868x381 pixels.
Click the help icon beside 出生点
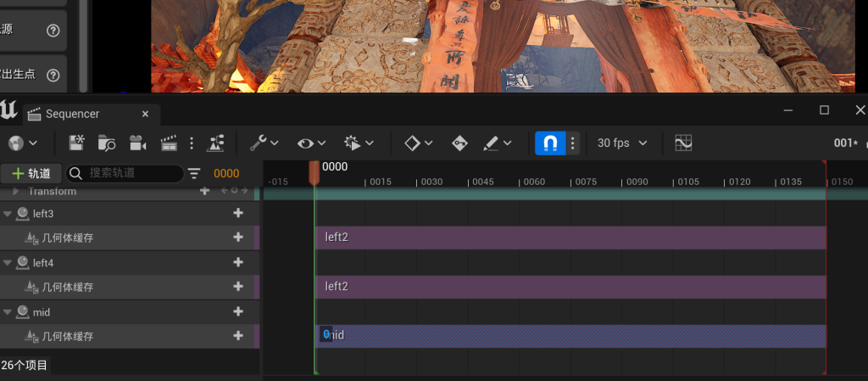pyautogui.click(x=53, y=75)
